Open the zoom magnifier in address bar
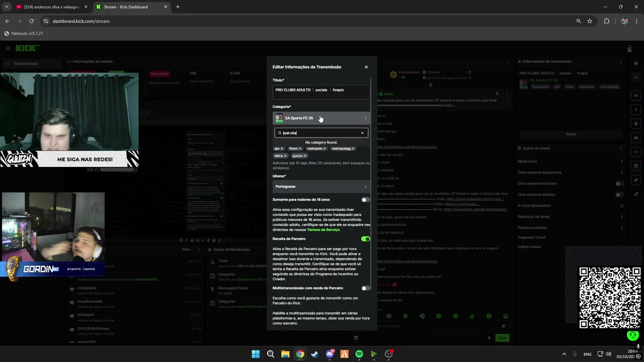The width and height of the screenshot is (644, 362). pyautogui.click(x=579, y=21)
